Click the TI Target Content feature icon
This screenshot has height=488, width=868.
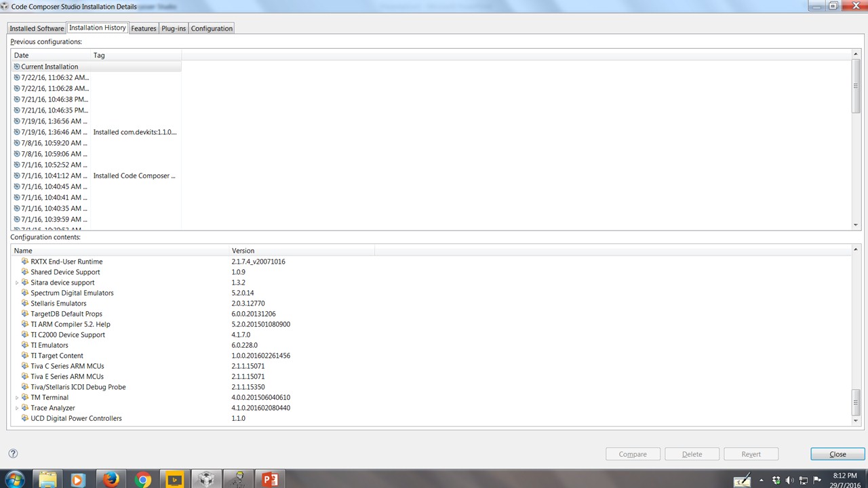click(25, 355)
